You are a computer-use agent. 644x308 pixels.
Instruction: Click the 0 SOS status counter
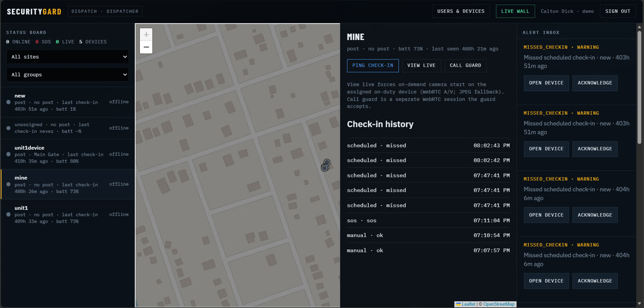[43, 42]
